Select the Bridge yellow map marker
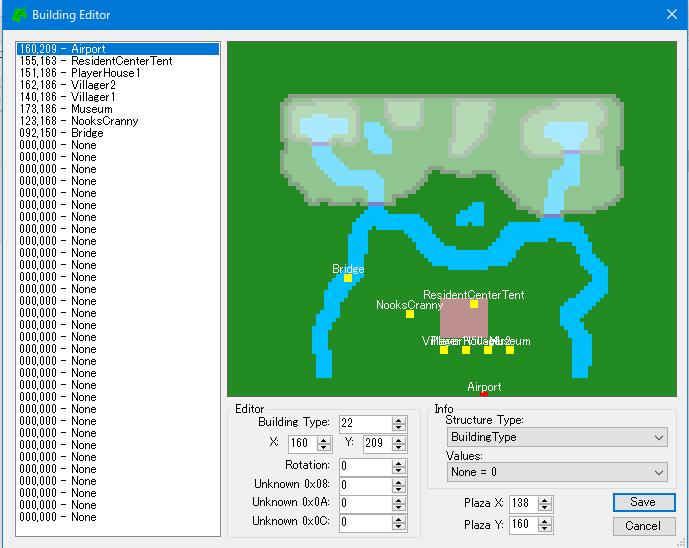 click(x=348, y=278)
